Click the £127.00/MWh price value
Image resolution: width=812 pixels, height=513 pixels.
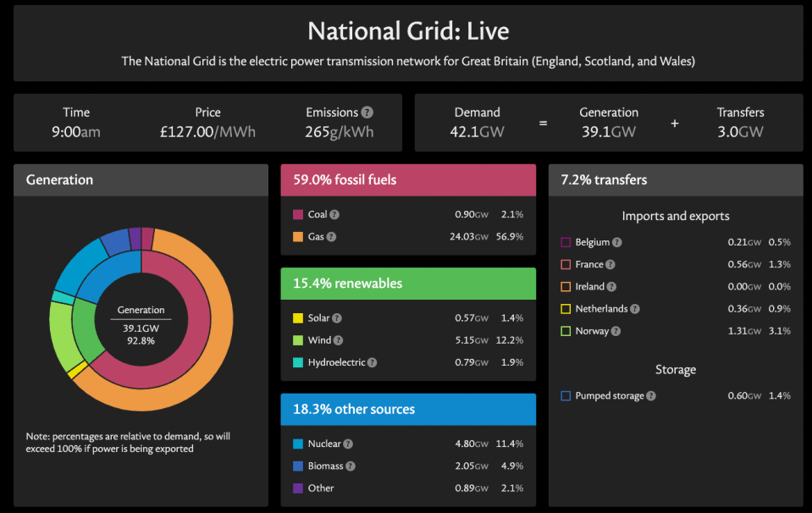207,132
